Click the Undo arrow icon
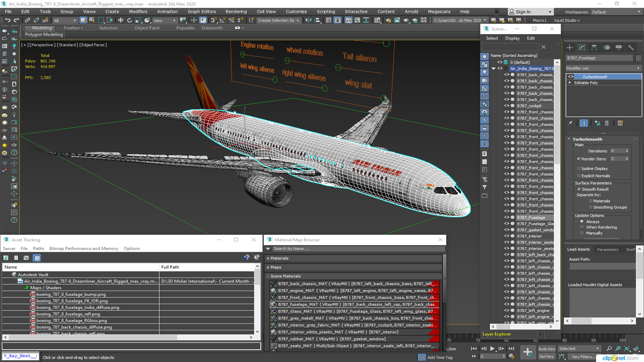The width and height of the screenshot is (644, 362). [7, 20]
